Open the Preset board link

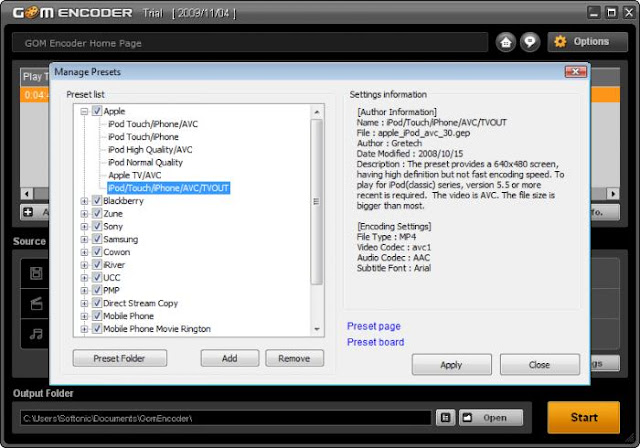[376, 342]
